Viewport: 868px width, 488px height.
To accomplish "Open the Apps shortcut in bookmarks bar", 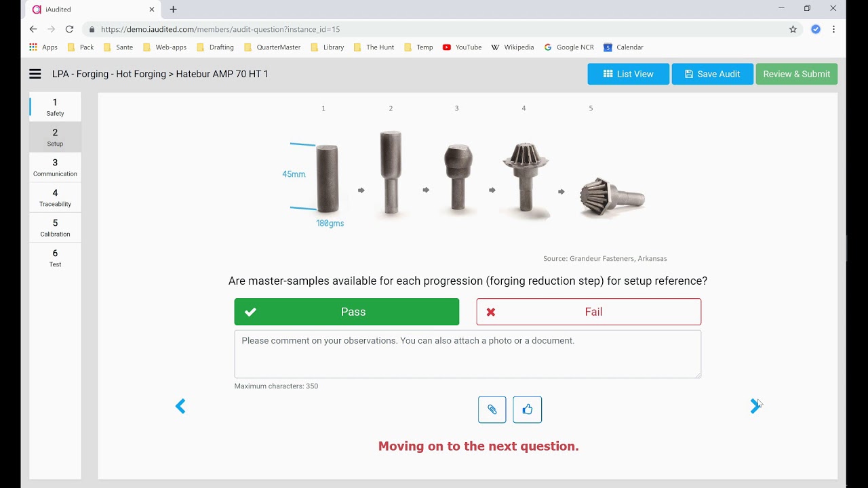I will (43, 47).
